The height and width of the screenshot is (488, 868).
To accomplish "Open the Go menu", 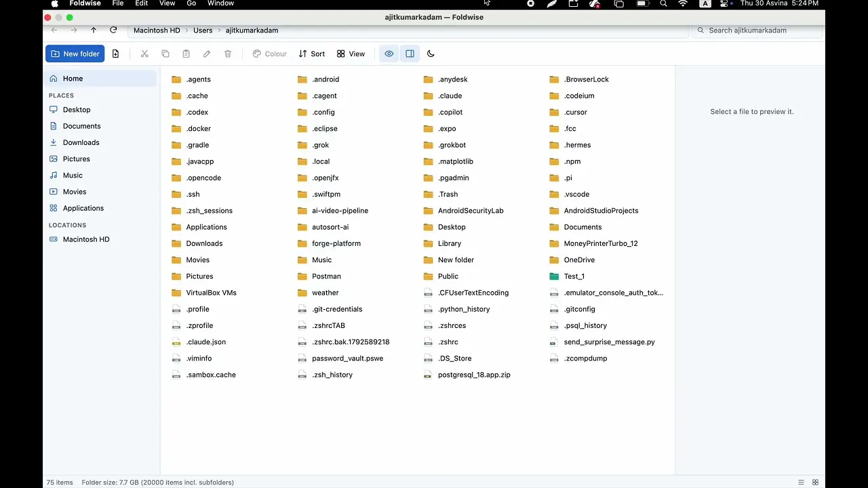I will pos(191,3).
